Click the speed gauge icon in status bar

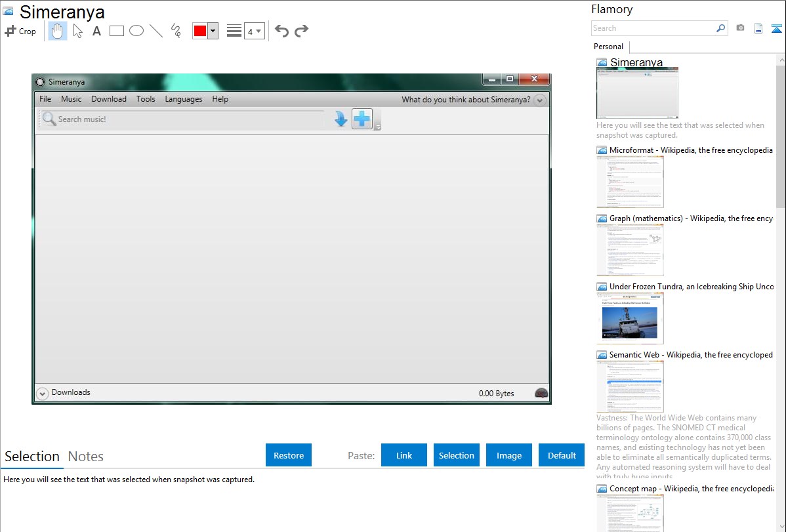point(541,393)
